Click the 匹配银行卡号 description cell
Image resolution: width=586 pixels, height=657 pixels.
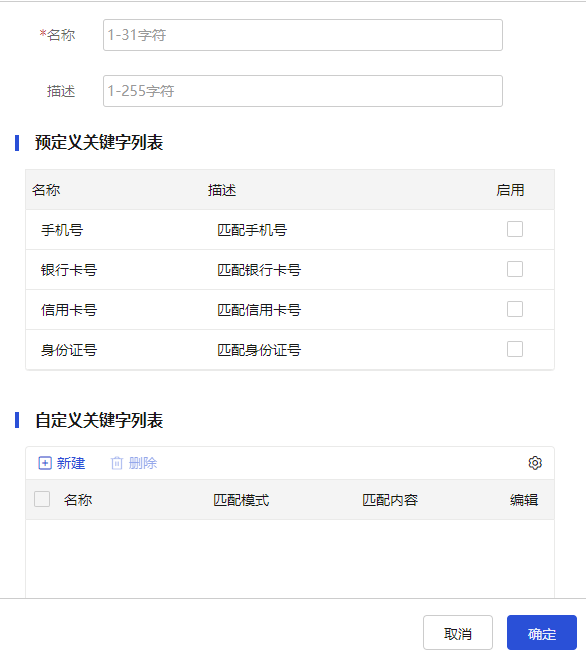tap(259, 270)
